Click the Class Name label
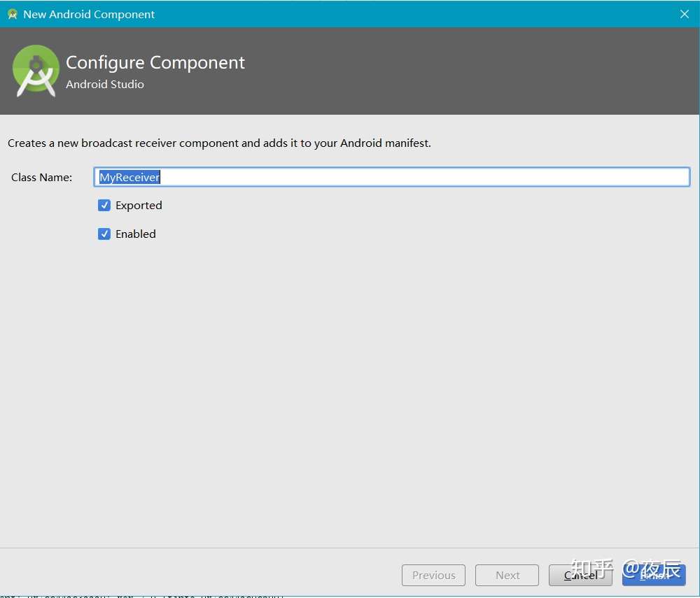700x598 pixels. point(41,178)
